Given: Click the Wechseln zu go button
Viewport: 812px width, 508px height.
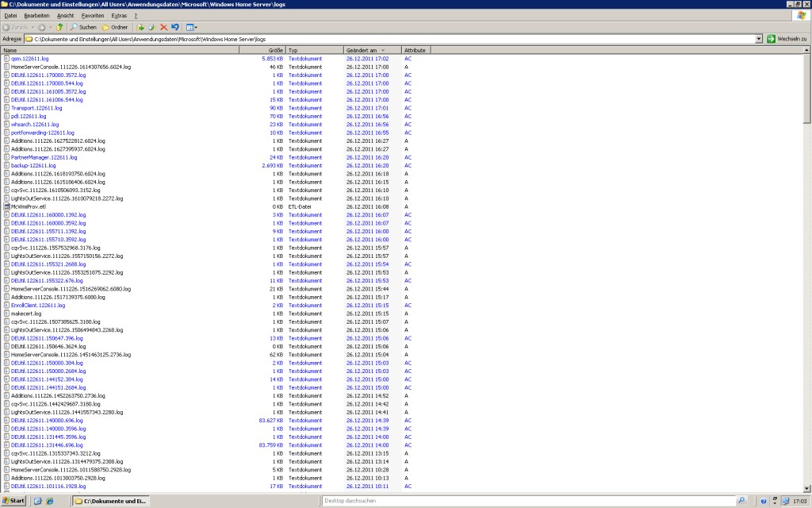Looking at the screenshot, I should pyautogui.click(x=787, y=39).
